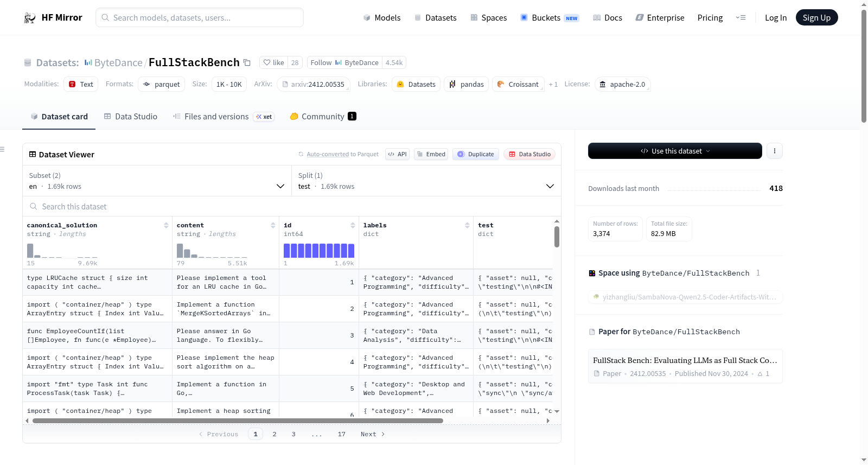Open the Dataset card tab
The image size is (868, 465).
point(59,116)
